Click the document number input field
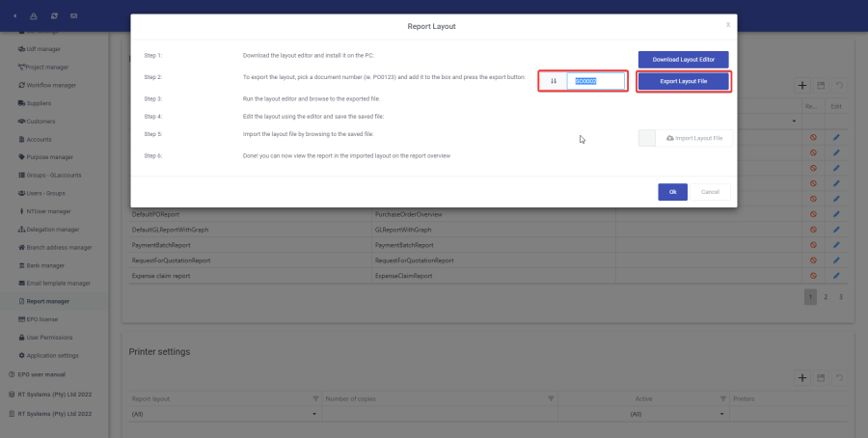The image size is (868, 438). tap(595, 81)
